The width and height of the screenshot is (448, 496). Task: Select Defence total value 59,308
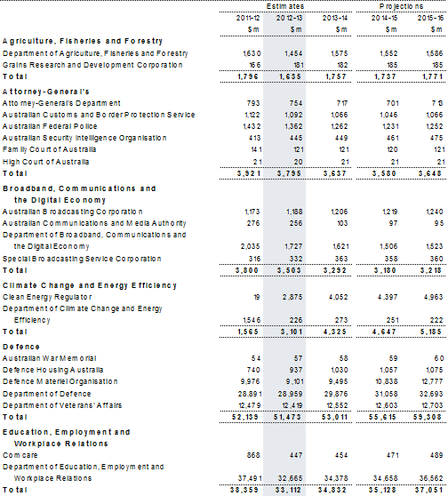click(428, 417)
